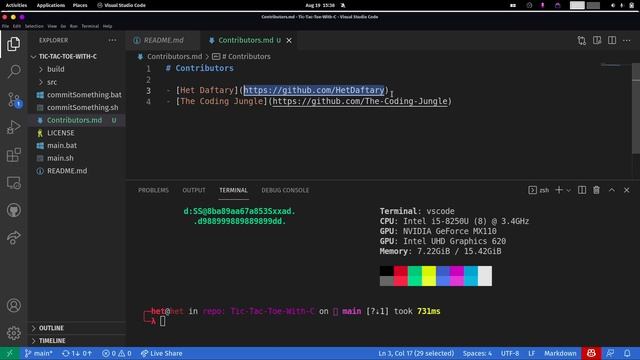Open the Applications menu in top bar

(51, 5)
